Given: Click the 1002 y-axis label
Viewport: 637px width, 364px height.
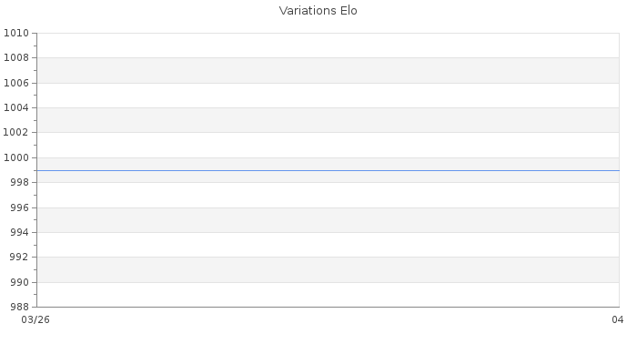Looking at the screenshot, I should point(16,133).
